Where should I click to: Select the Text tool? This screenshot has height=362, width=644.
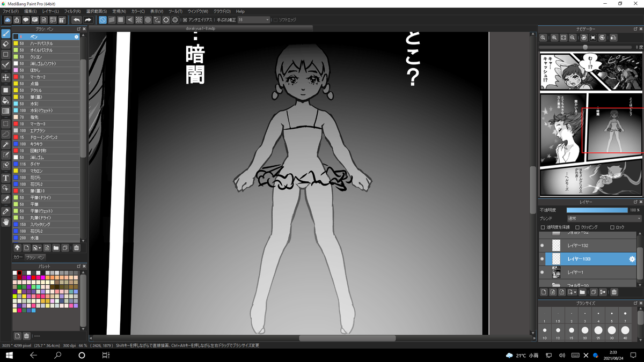(x=6, y=178)
